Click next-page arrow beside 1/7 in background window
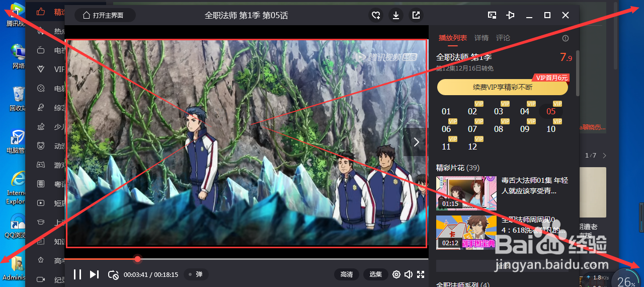Image resolution: width=644 pixels, height=287 pixels. tap(605, 156)
